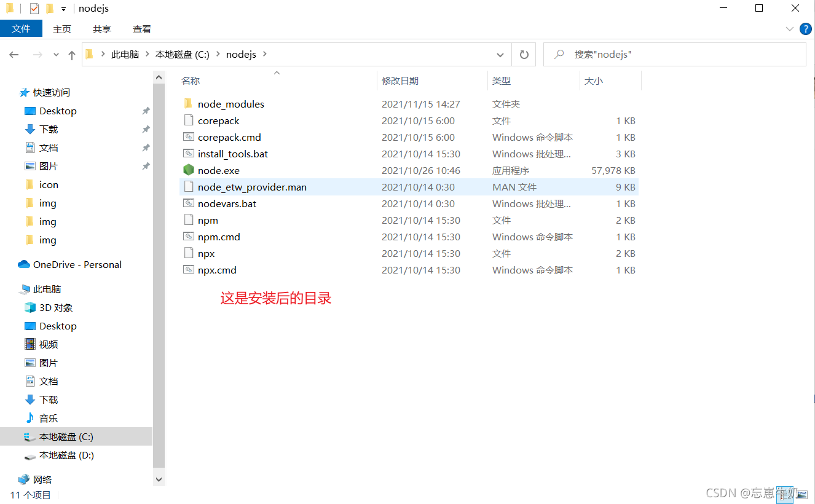The width and height of the screenshot is (815, 504).
Task: Select the node.exe size 57,978 KB
Action: pyautogui.click(x=613, y=170)
